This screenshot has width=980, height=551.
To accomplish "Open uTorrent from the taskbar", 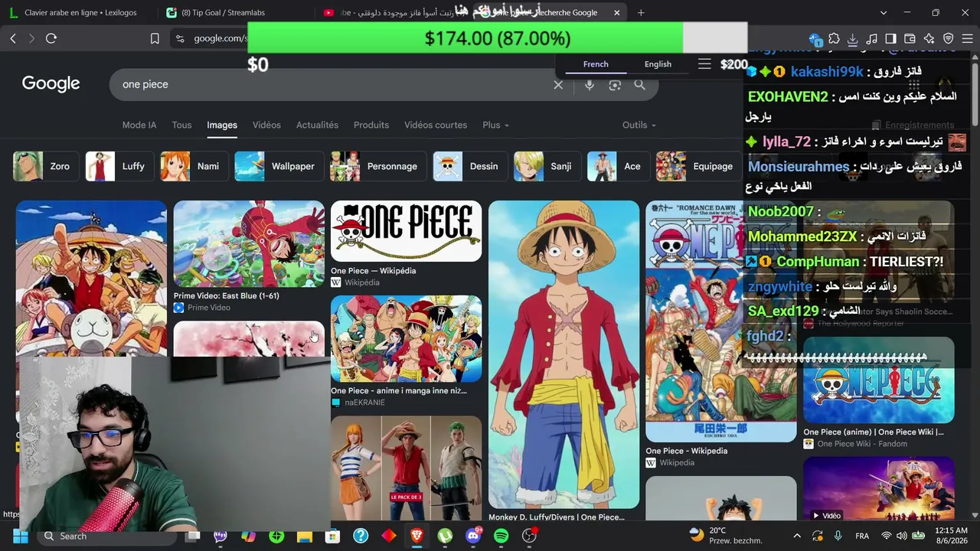I will coord(445,536).
